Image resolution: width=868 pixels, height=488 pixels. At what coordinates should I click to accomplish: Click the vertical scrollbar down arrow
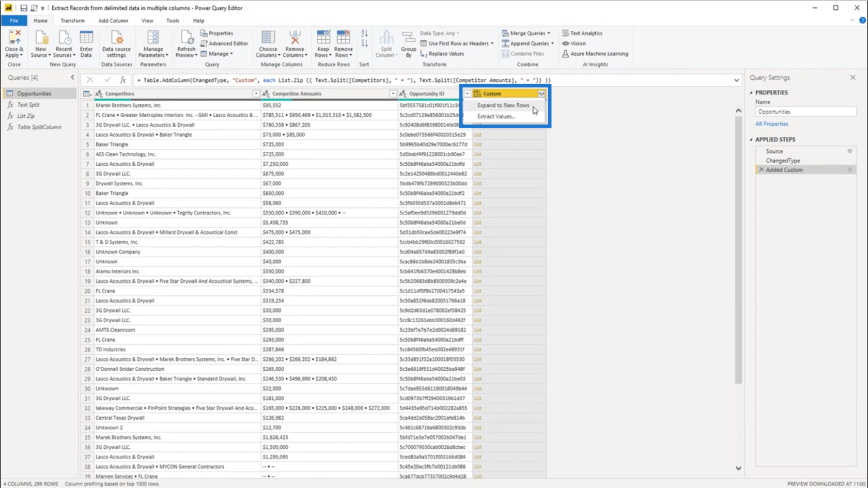tap(738, 468)
